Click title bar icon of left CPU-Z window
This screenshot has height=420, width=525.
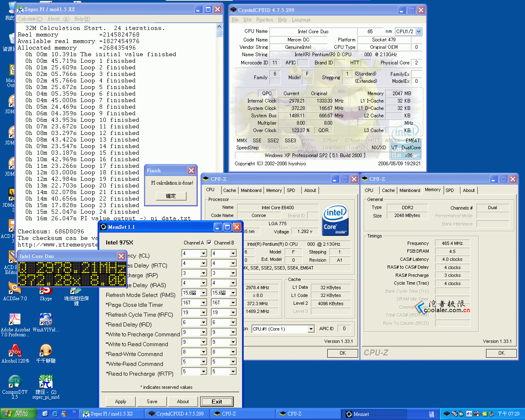[x=206, y=179]
